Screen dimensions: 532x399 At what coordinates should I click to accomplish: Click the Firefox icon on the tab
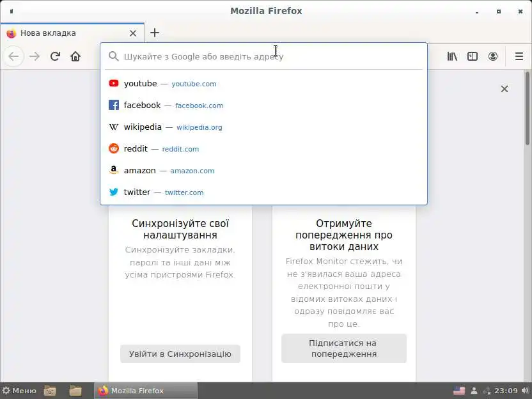pyautogui.click(x=12, y=33)
